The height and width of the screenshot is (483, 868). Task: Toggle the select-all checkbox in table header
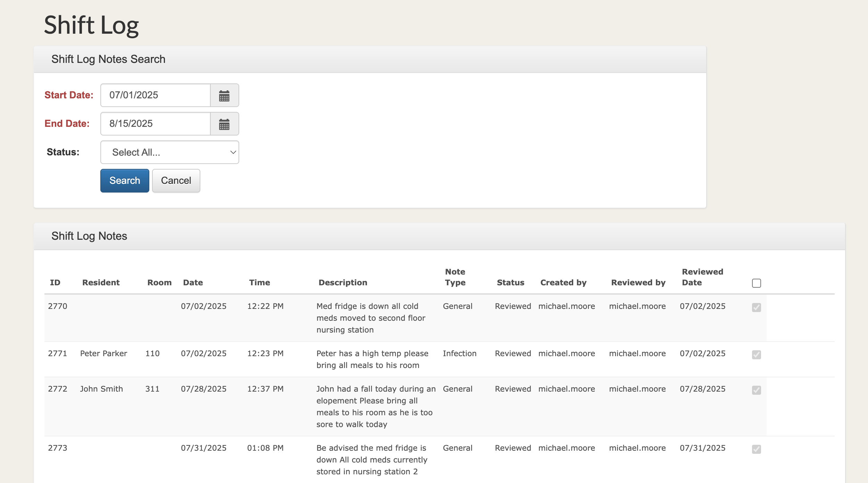[x=756, y=283]
